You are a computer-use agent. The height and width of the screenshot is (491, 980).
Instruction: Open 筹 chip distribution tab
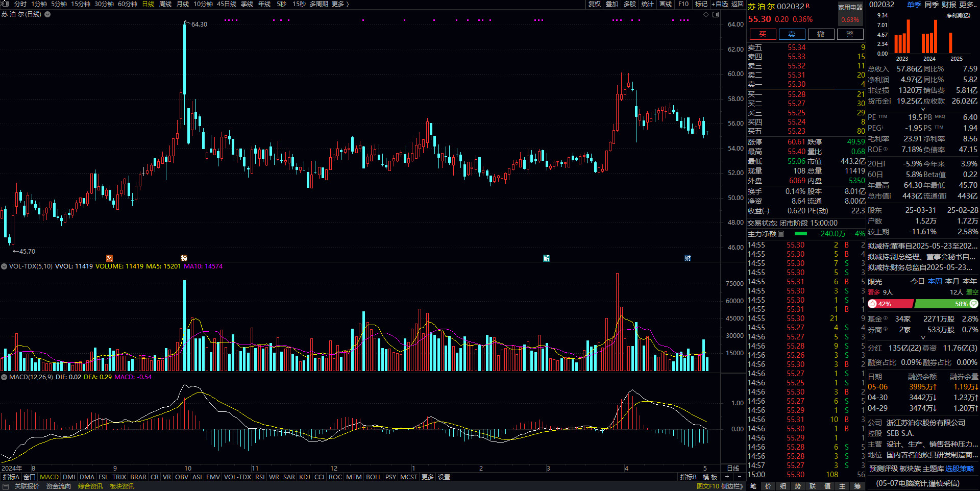coord(857,486)
